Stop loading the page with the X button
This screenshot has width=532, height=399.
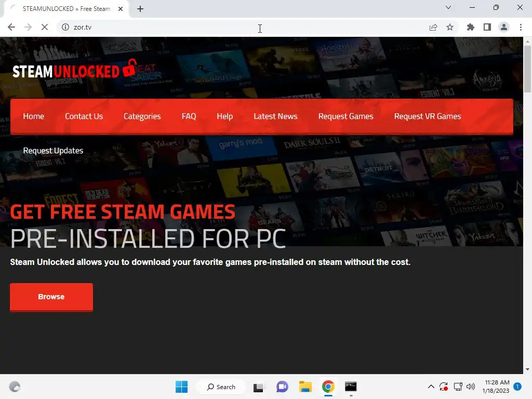pos(45,27)
